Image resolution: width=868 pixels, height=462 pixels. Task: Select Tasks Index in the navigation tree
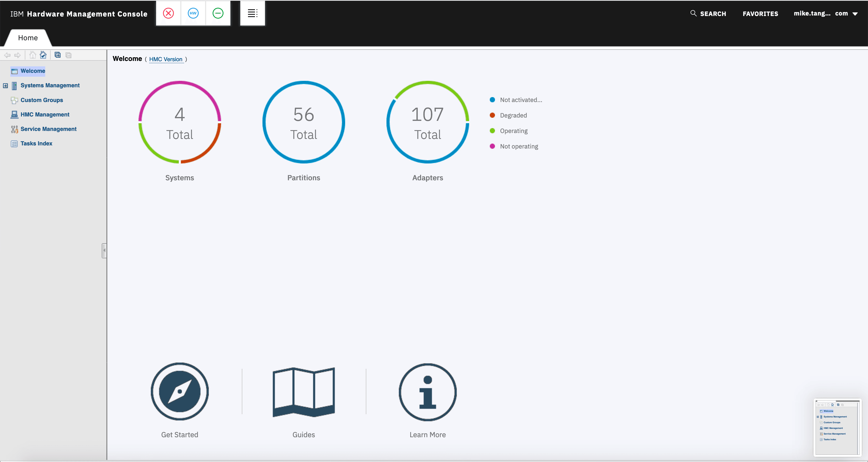(36, 143)
